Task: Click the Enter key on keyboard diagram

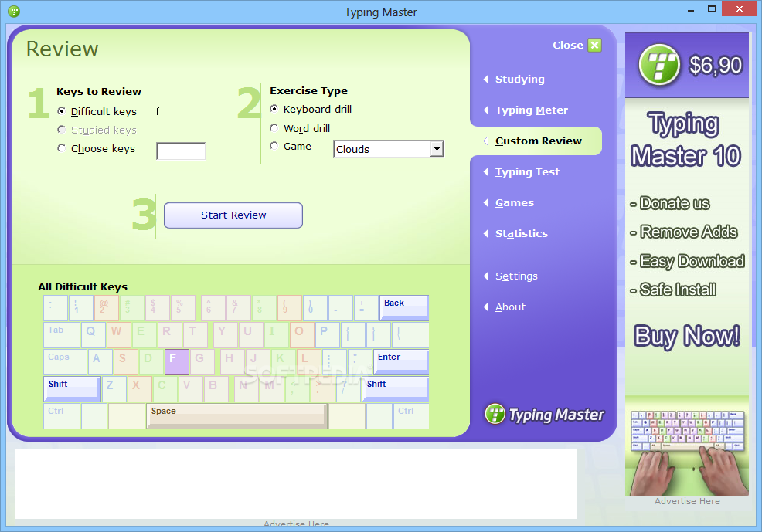Action: 401,362
